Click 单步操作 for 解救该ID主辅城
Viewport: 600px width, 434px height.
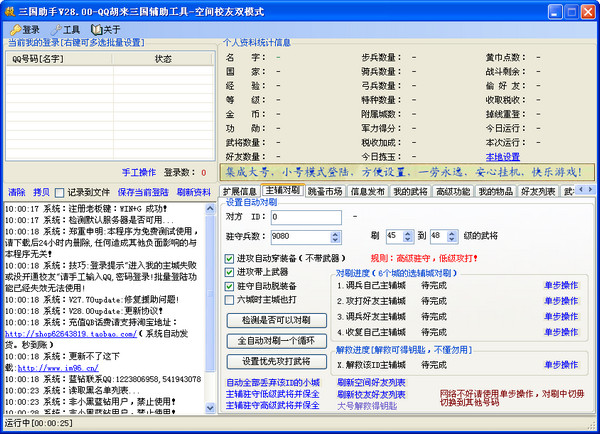pyautogui.click(x=561, y=365)
